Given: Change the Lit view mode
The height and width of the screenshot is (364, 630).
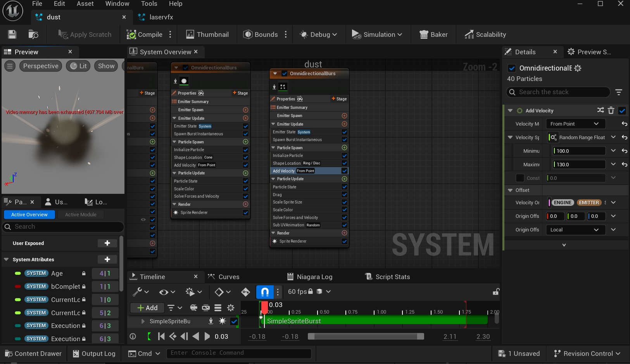Looking at the screenshot, I should pos(78,66).
